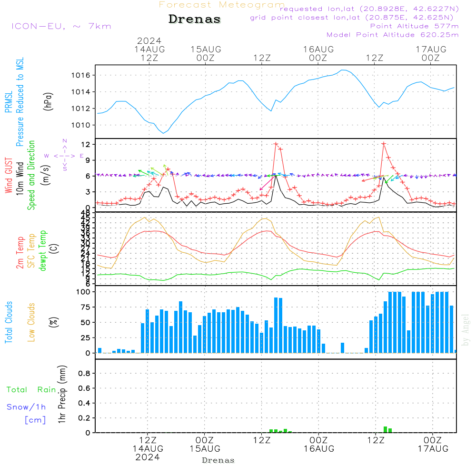Click the wind gust peak after 12Z on 16AUG
Screen dimensions: 476x476
point(384,144)
